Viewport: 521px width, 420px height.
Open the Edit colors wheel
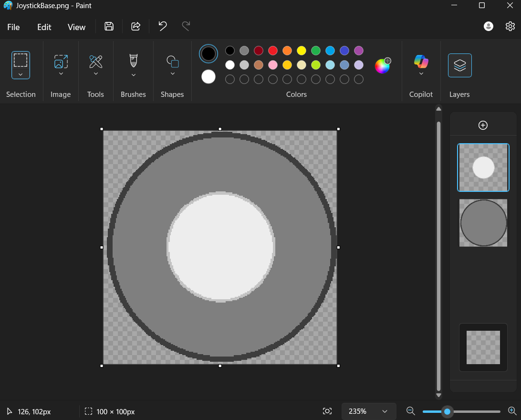pyautogui.click(x=382, y=66)
